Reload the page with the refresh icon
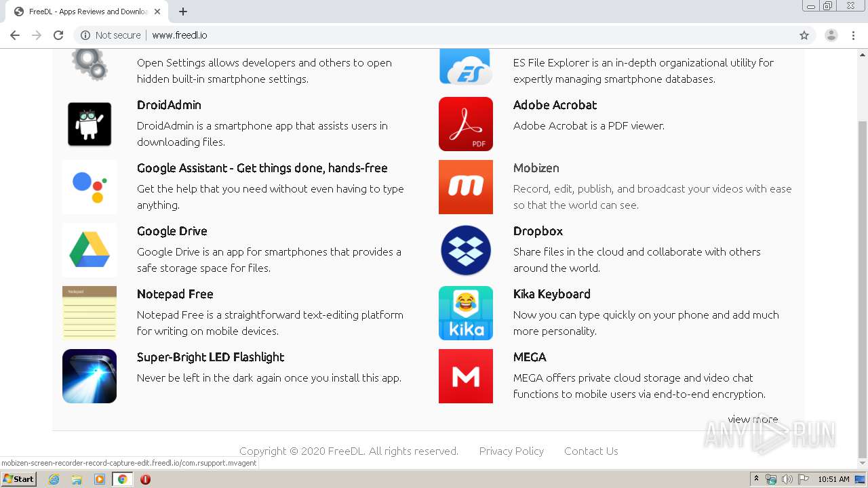The image size is (868, 488). point(58,35)
